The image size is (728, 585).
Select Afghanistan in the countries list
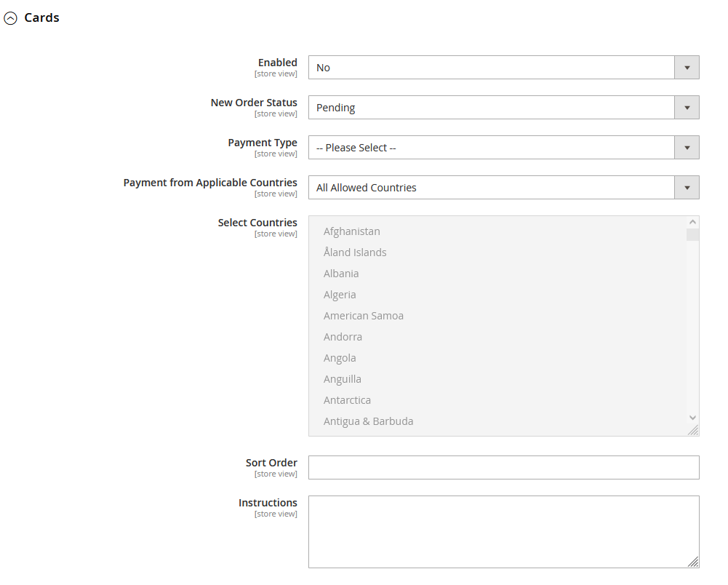click(352, 231)
